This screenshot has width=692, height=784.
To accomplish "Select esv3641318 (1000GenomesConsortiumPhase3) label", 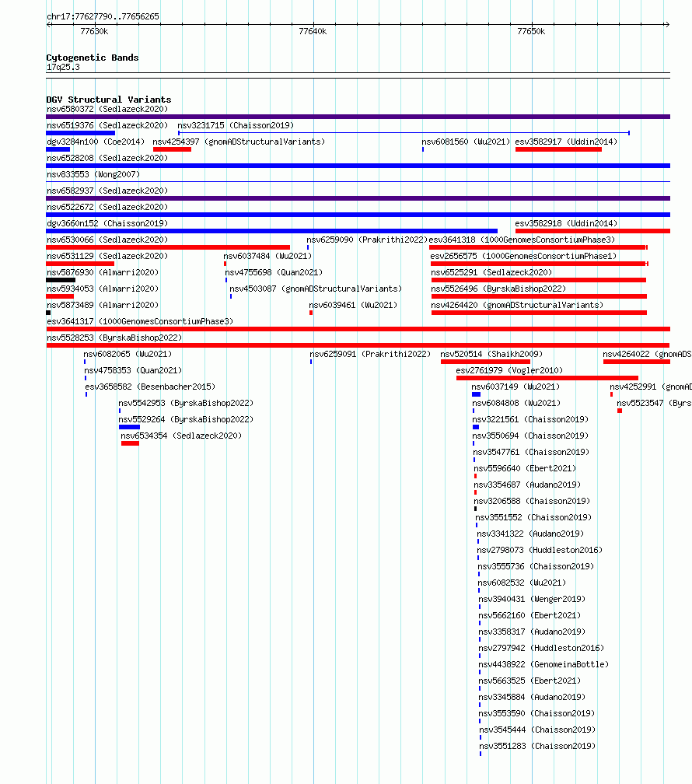I will (x=522, y=240).
